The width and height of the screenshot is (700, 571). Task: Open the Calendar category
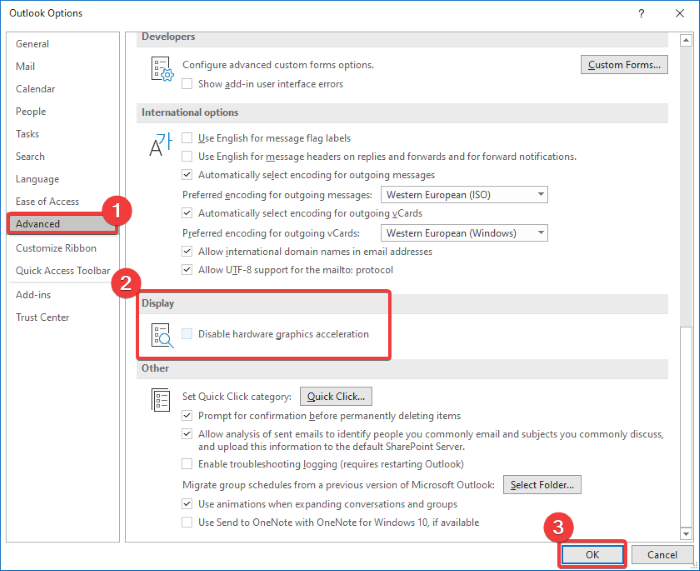coord(63,89)
